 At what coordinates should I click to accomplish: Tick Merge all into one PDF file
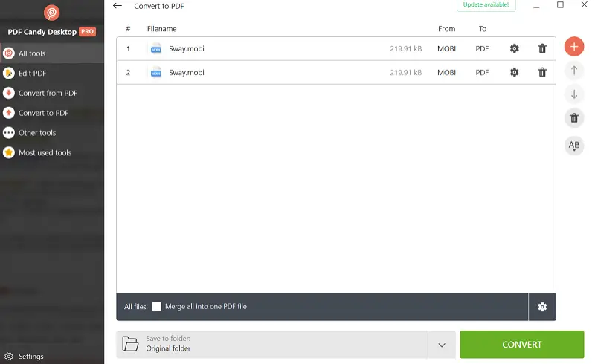tap(157, 306)
